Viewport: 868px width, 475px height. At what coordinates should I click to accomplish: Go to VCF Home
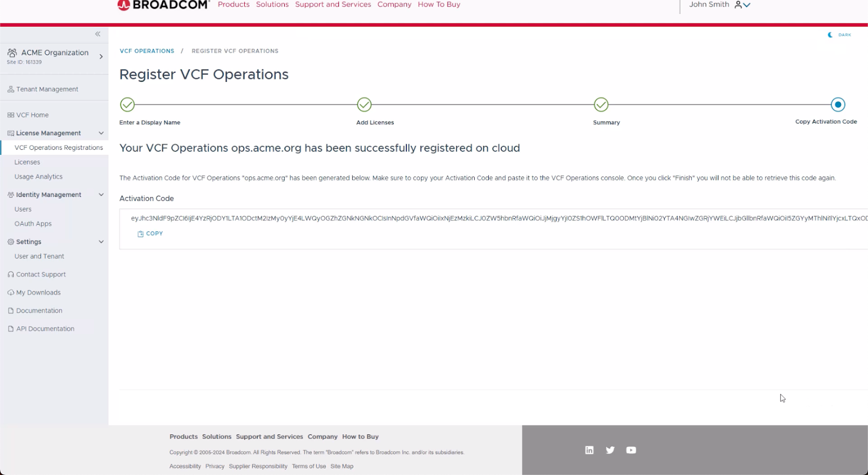(33, 115)
